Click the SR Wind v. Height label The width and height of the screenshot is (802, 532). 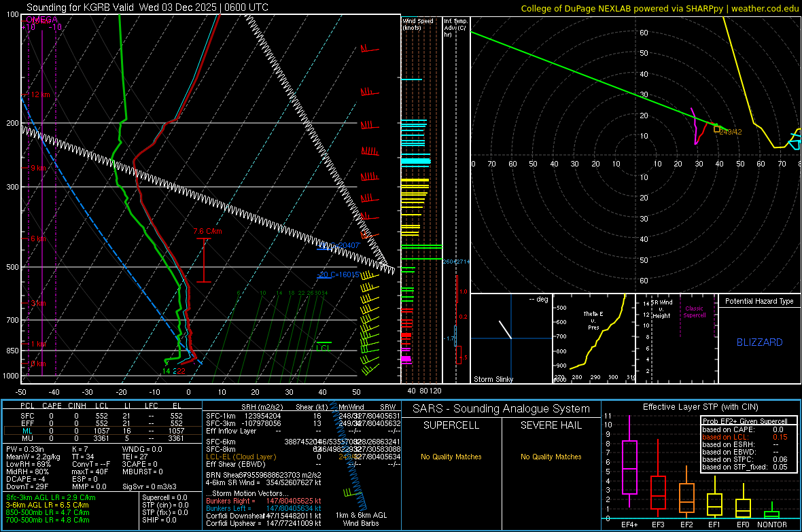pyautogui.click(x=661, y=309)
